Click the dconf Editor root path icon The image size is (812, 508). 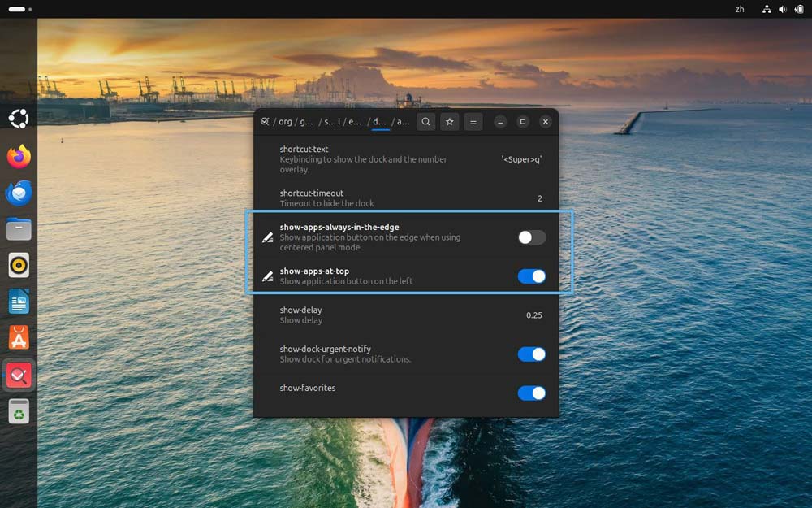[265, 122]
